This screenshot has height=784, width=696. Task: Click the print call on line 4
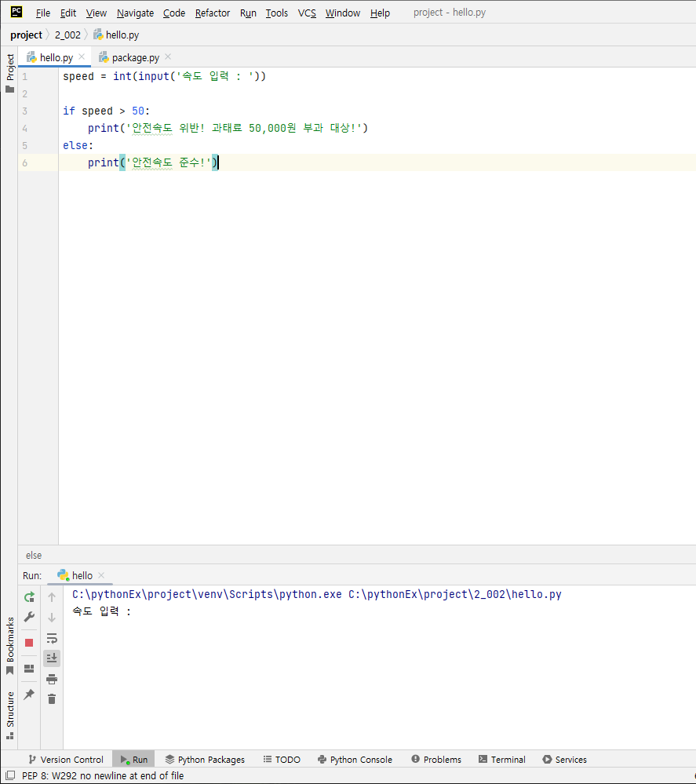tap(104, 128)
